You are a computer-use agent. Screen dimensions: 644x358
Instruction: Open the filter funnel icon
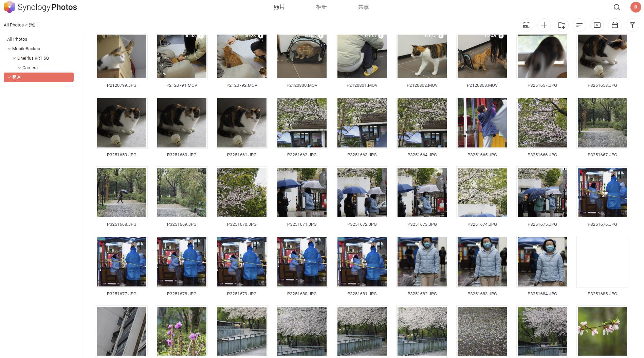pyautogui.click(x=632, y=25)
